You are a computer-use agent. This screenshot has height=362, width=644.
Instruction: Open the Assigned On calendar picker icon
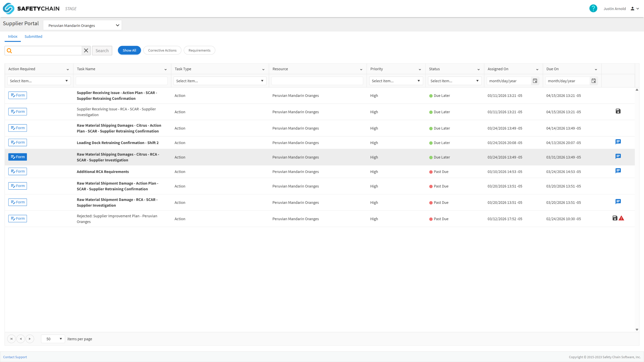pos(535,81)
